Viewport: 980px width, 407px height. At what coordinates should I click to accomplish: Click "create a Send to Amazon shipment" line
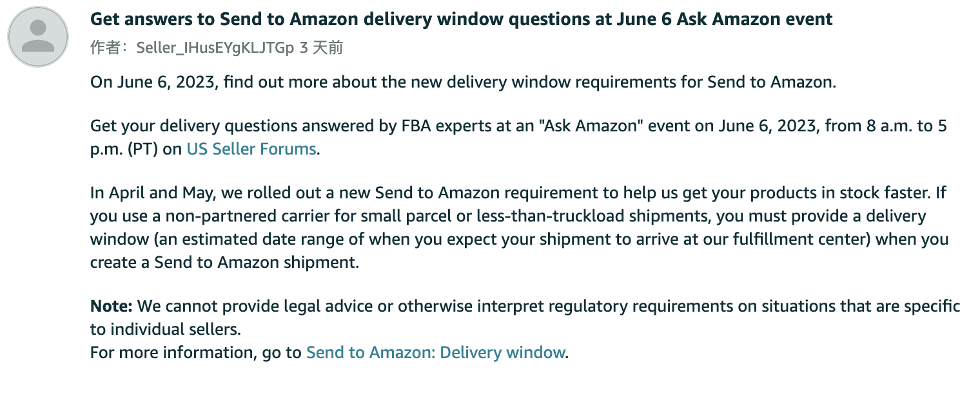(224, 263)
